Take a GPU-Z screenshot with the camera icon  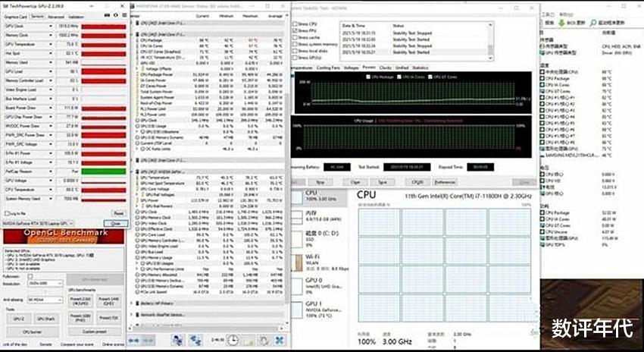point(108,16)
